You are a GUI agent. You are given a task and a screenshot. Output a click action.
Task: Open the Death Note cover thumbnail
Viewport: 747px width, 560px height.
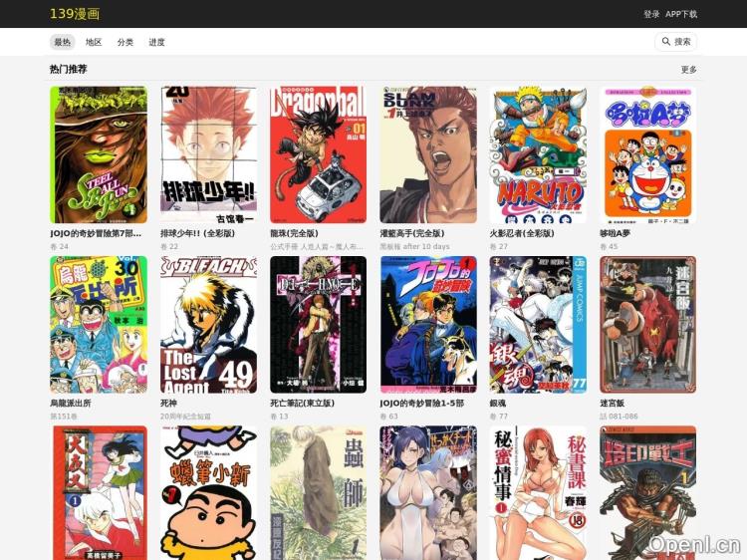[x=319, y=325]
